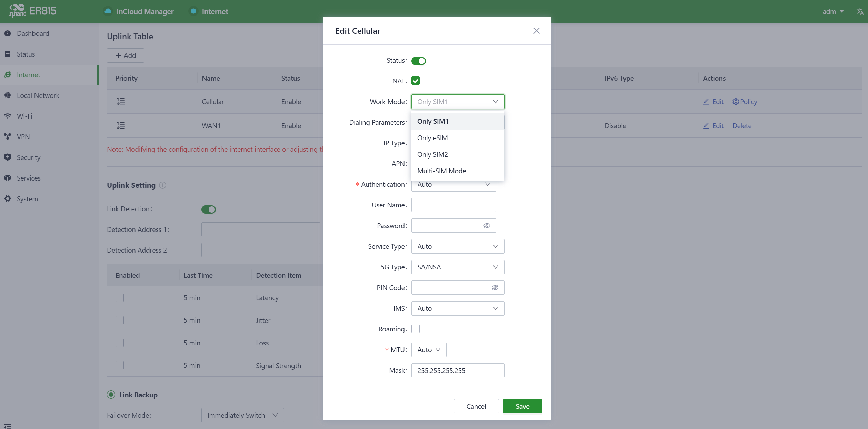The height and width of the screenshot is (429, 868).
Task: Click the Cellular row priority sort icon
Action: tap(121, 101)
